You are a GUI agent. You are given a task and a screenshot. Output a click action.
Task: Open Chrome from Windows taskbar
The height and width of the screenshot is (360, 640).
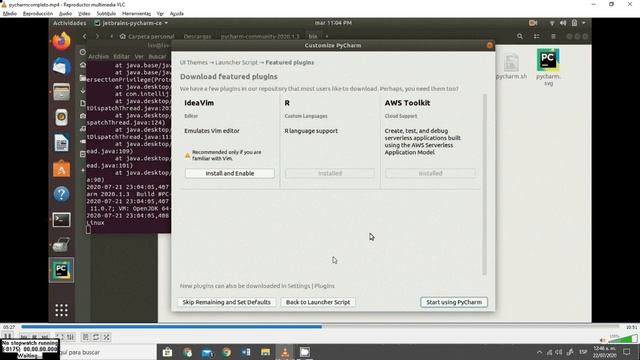pos(227,352)
